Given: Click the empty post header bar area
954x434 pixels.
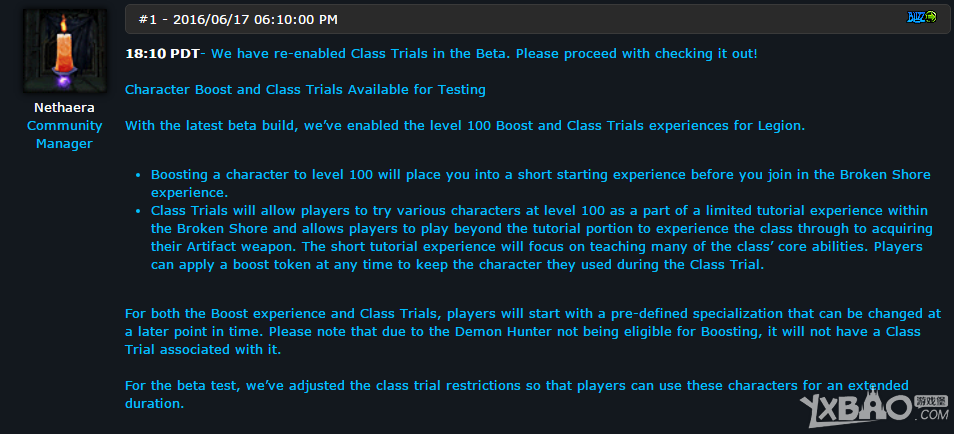Looking at the screenshot, I should 600,19.
